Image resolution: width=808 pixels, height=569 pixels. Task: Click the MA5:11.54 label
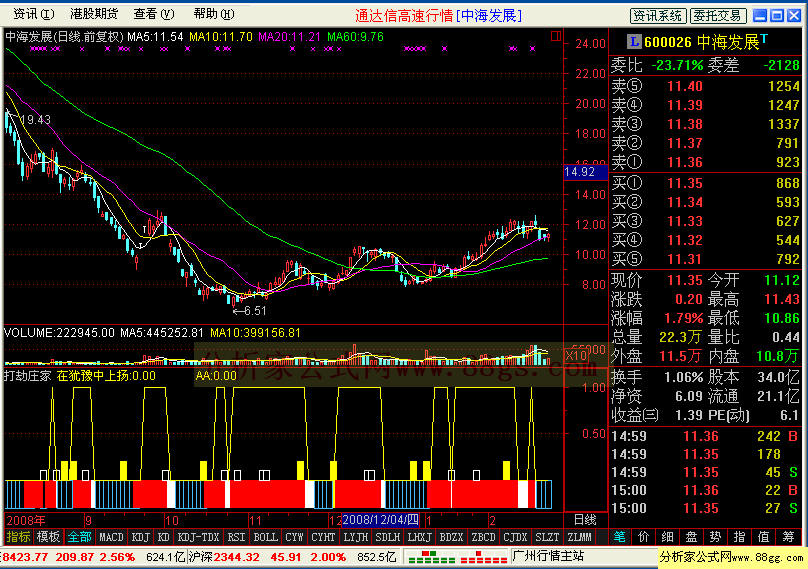pos(155,37)
